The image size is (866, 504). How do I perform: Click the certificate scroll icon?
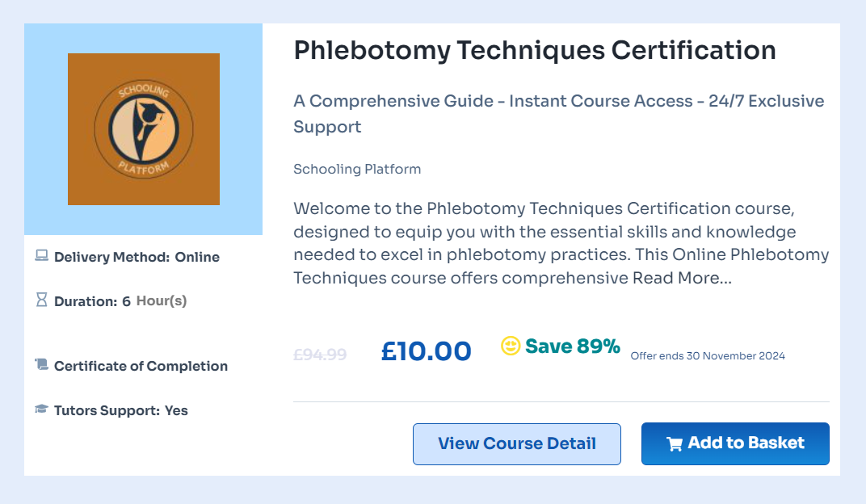tap(42, 365)
